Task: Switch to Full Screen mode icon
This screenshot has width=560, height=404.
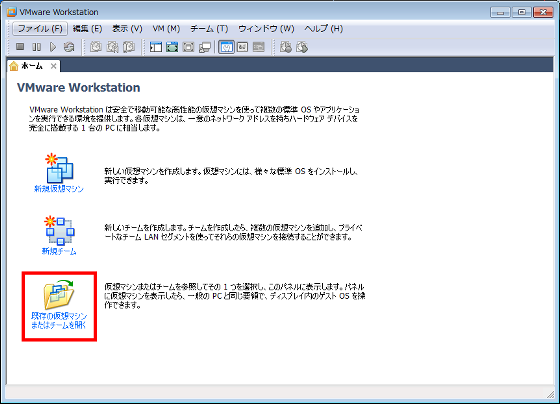Action: [x=172, y=47]
